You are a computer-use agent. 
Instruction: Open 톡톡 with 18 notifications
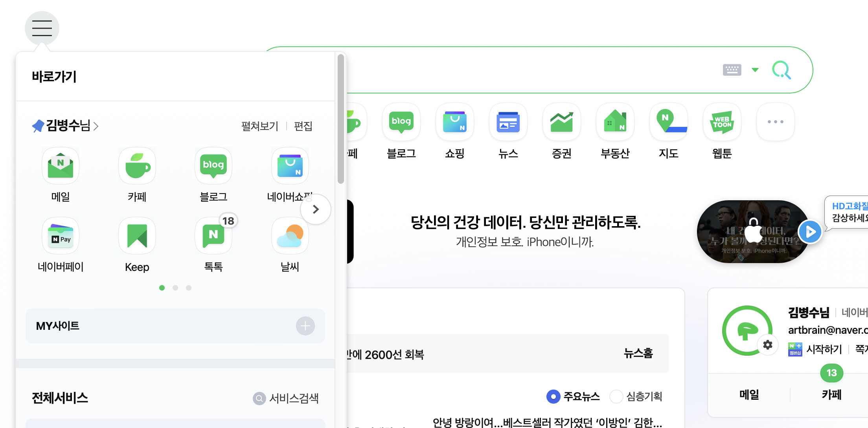(213, 236)
